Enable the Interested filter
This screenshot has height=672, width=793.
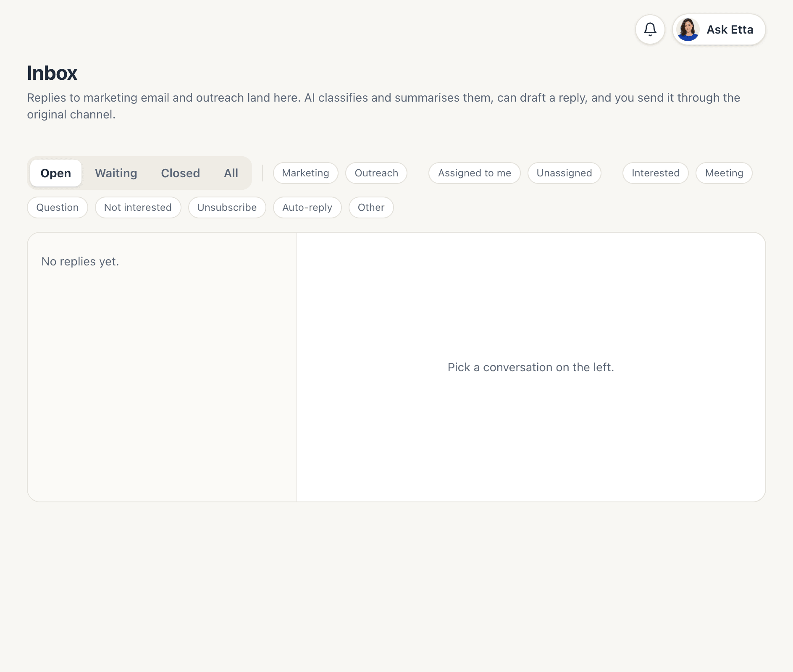(656, 173)
